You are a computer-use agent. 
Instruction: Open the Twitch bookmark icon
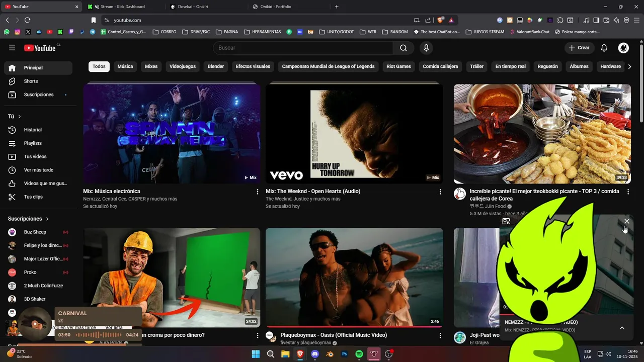click(71, 32)
